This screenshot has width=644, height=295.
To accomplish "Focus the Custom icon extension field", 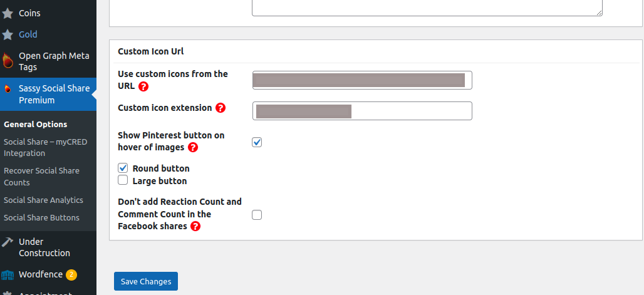I will click(362, 111).
